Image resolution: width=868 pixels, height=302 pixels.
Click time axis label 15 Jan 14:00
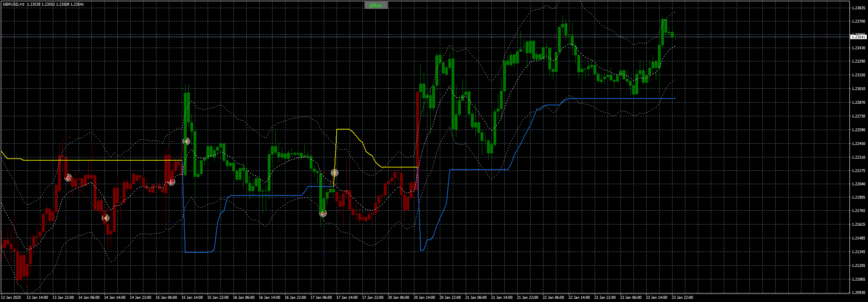point(192,298)
